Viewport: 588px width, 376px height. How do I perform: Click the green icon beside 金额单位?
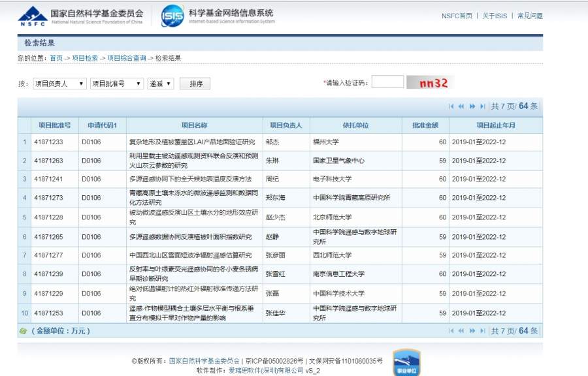[x=24, y=331]
